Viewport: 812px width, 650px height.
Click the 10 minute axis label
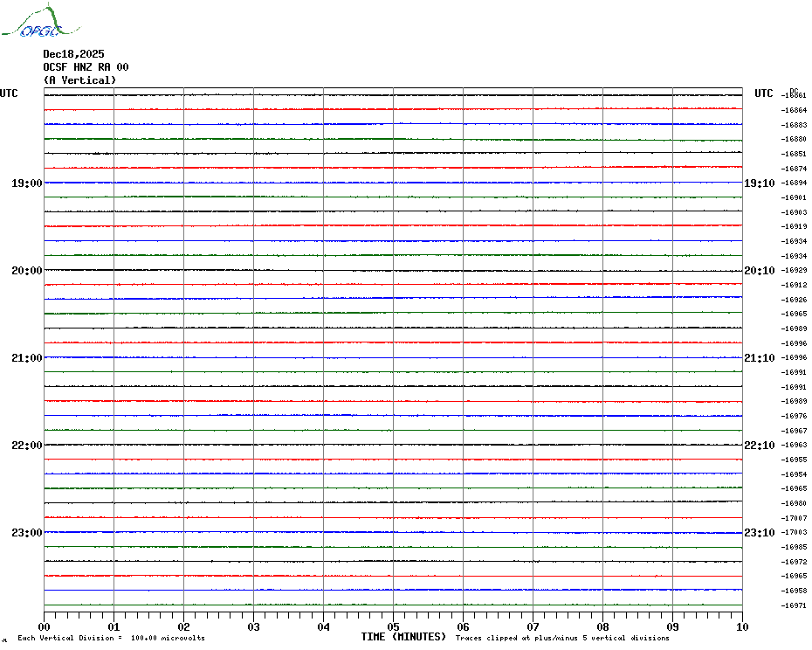coord(743,626)
